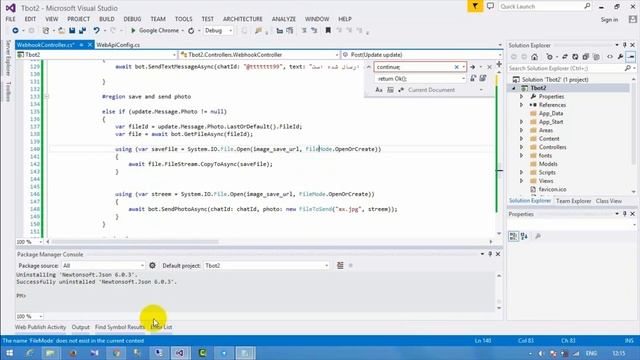
Task: Click the Solution Explorer Home icon
Action: point(534,57)
